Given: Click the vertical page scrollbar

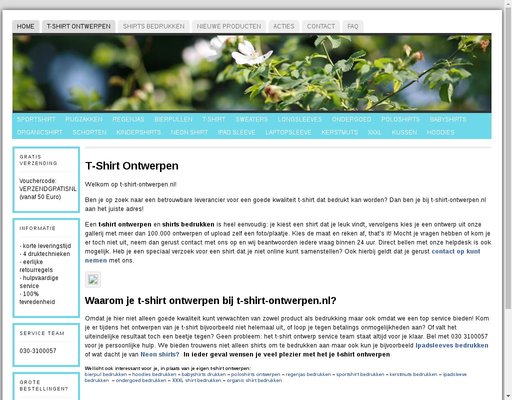Looking at the screenshot, I should [x=508, y=200].
